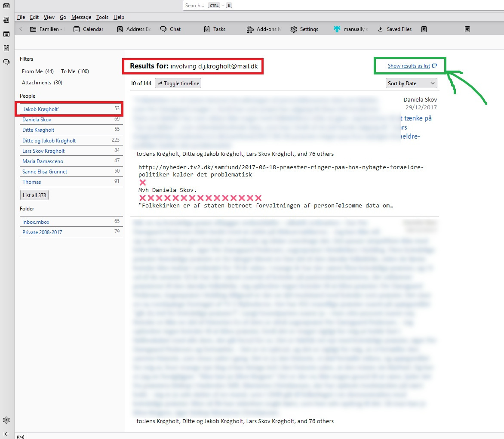504x439 pixels.
Task: Open the File menu
Action: [21, 17]
